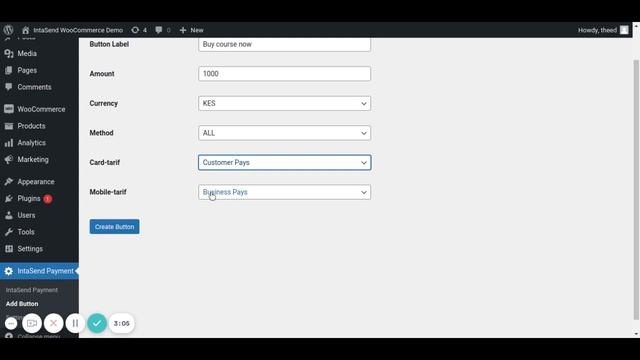Click the Marketing megaphone icon
The height and width of the screenshot is (360, 640).
tap(9, 160)
